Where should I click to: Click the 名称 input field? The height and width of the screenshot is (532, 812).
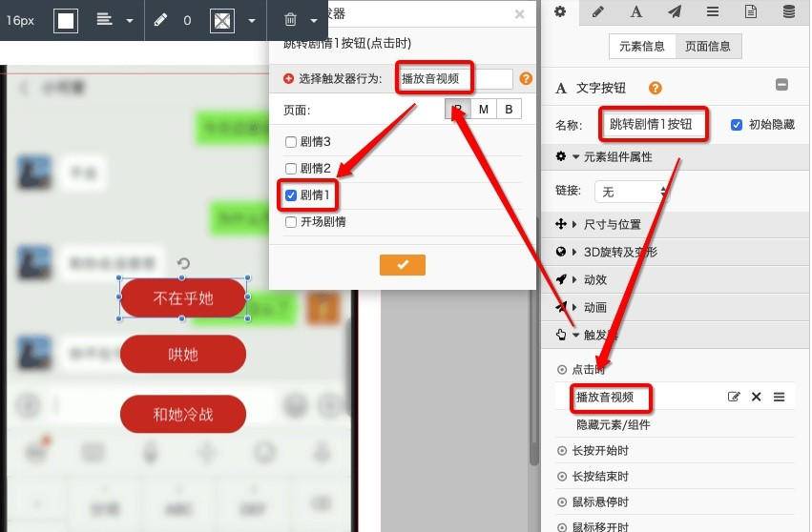654,124
